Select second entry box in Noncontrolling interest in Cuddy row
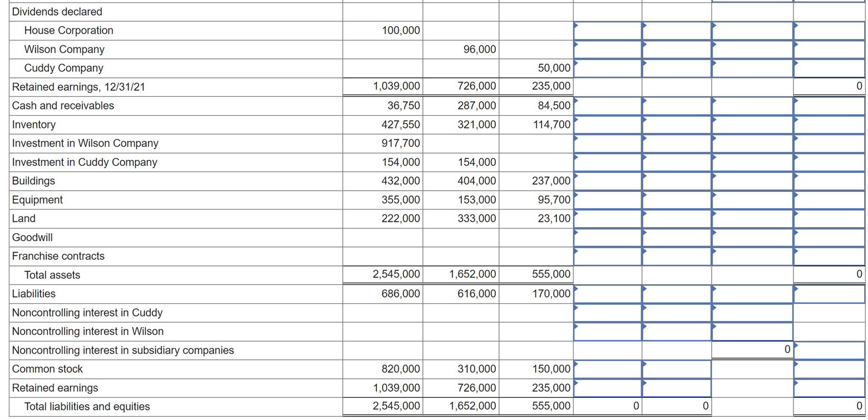This screenshot has height=420, width=868. pyautogui.click(x=677, y=313)
